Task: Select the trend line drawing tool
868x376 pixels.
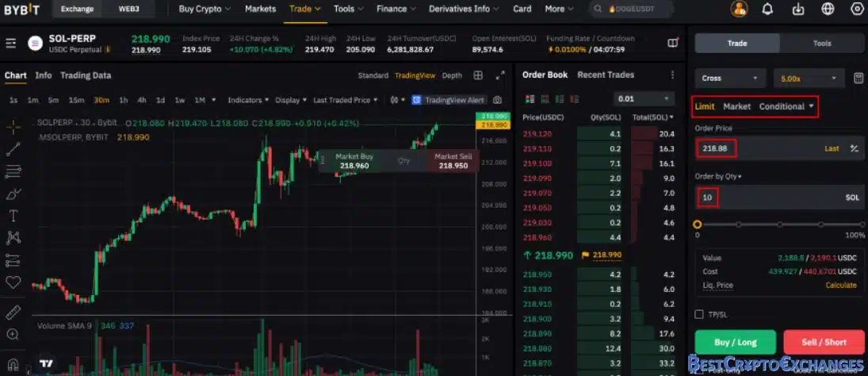Action: 13,148
